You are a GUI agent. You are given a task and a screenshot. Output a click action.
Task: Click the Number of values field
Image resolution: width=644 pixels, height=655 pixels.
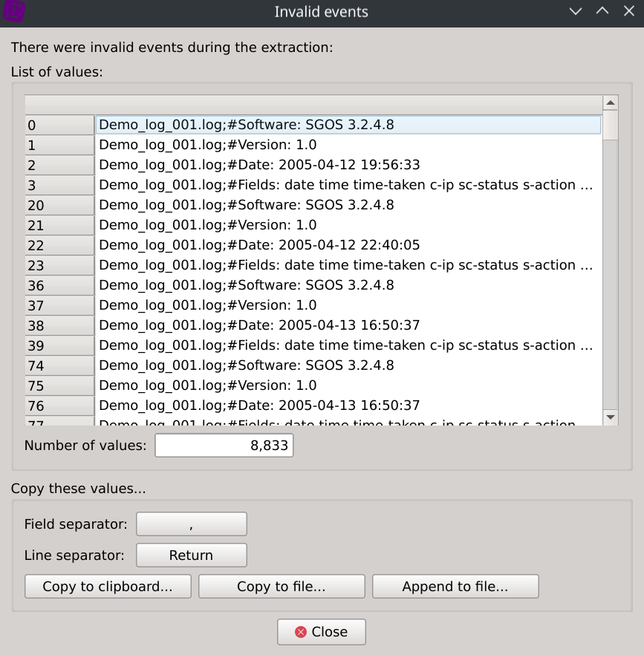click(224, 446)
